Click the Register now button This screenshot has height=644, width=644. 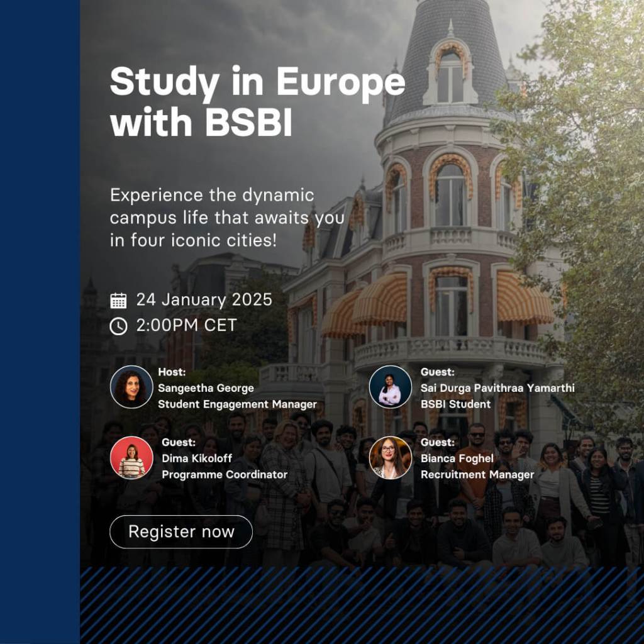coord(181,531)
